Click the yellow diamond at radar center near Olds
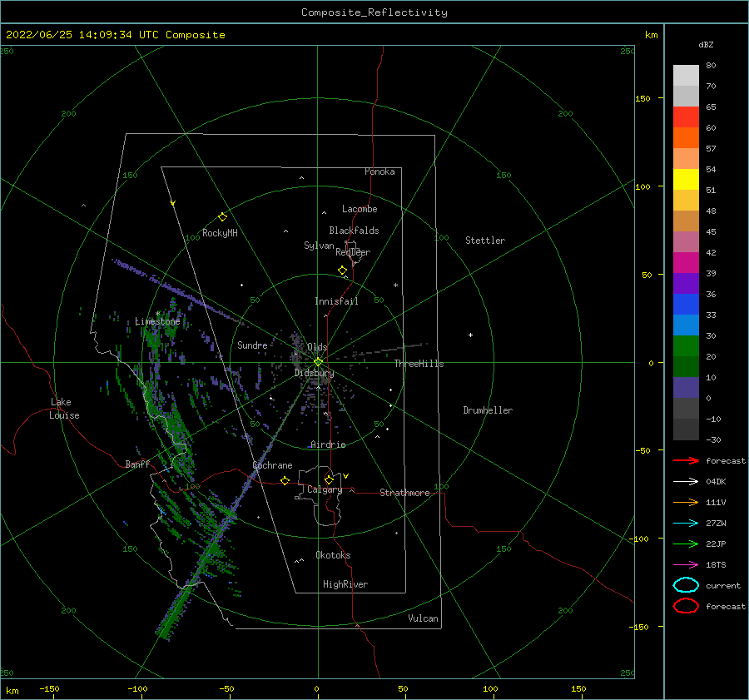Screen dimensions: 749x700 click(x=318, y=362)
